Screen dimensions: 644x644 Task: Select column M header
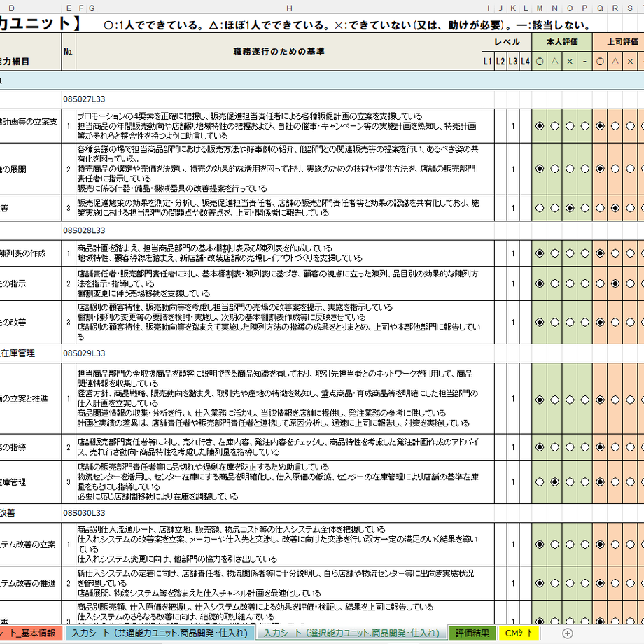coord(540,8)
